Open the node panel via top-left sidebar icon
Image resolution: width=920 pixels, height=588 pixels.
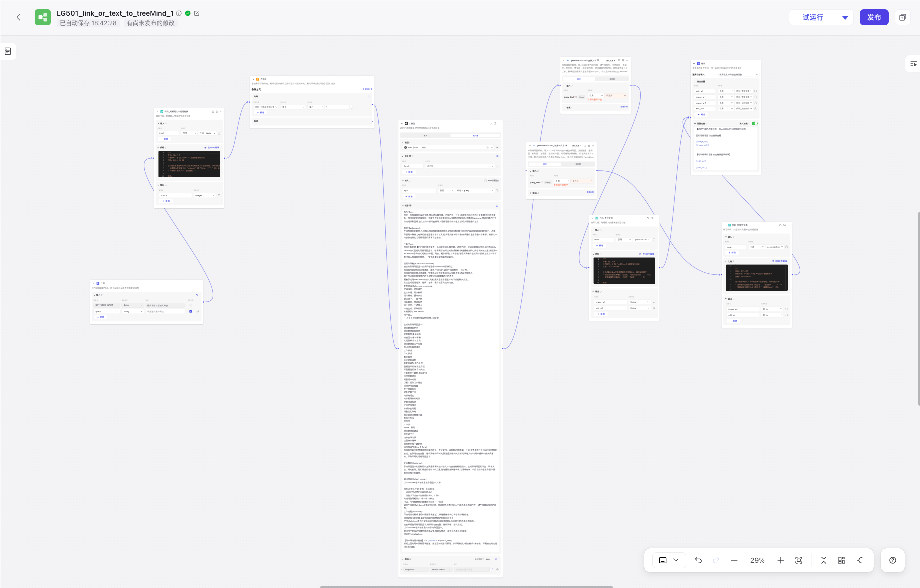click(8, 51)
